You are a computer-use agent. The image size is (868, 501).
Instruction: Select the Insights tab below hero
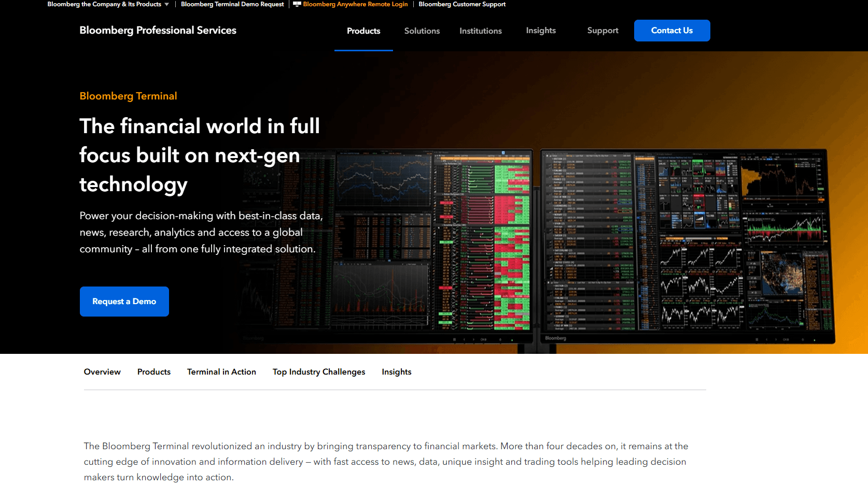[397, 372]
